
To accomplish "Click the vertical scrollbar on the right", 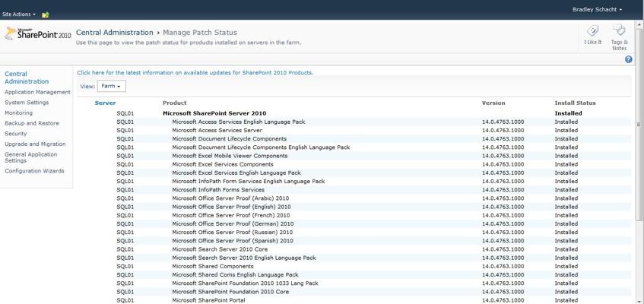I will 639,190.
